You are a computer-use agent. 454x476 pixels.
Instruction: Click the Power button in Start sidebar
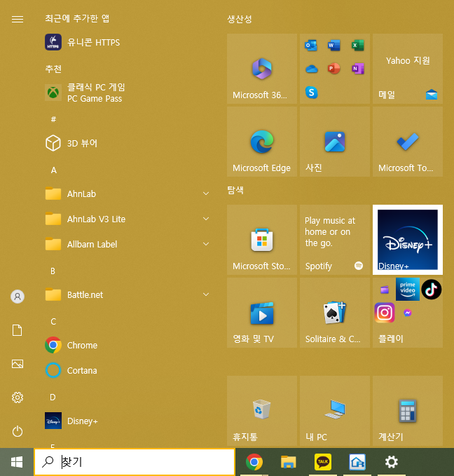(18, 431)
